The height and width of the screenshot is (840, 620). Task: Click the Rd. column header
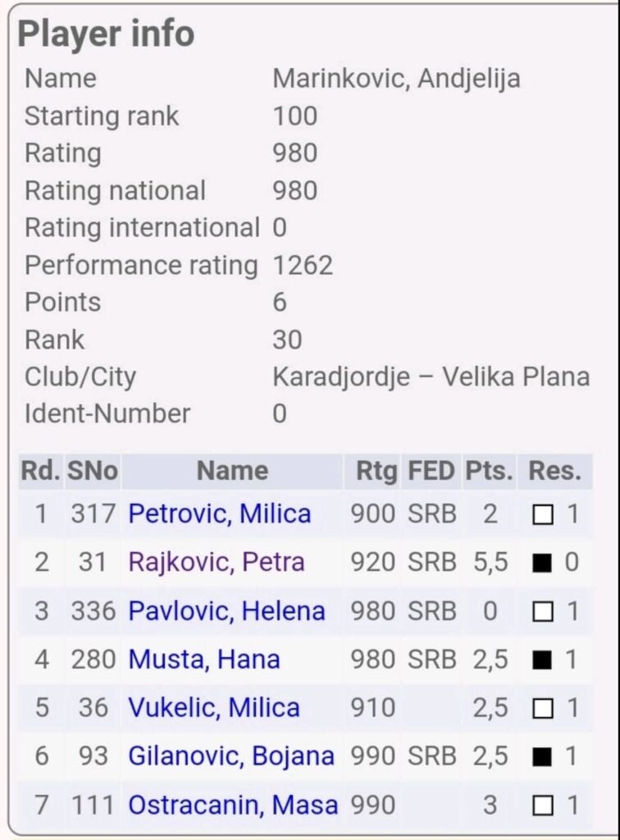click(40, 471)
